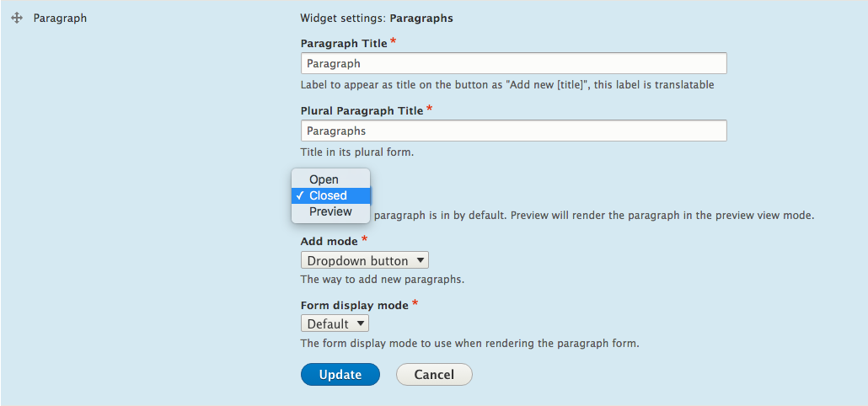
Task: Click the red asterisk next to Add mode
Action: click(x=364, y=239)
